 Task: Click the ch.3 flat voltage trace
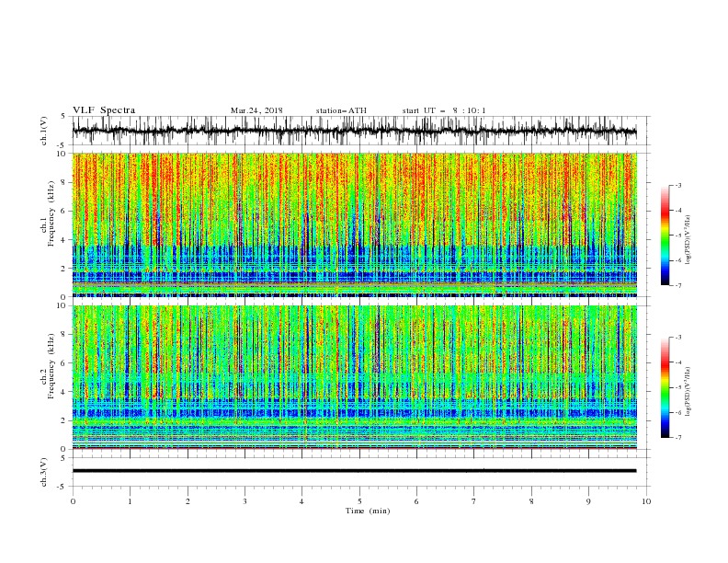[354, 471]
